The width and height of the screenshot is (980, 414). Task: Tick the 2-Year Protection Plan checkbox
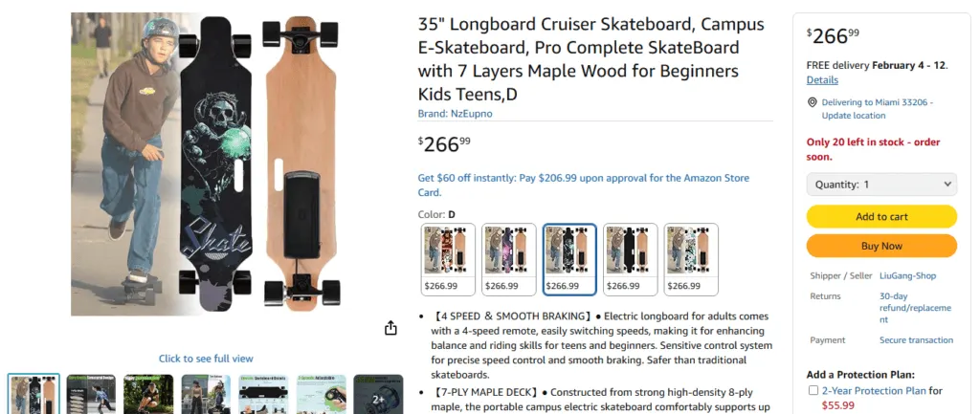click(x=813, y=390)
